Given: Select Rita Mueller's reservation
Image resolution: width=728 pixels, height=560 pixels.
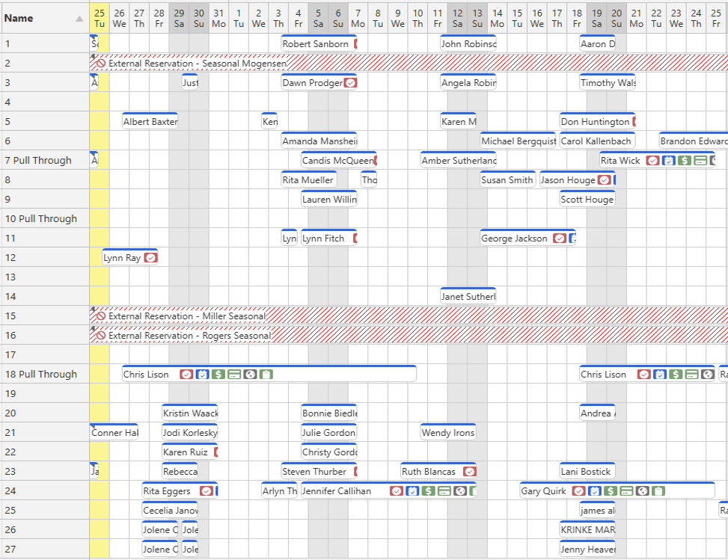Looking at the screenshot, I should [309, 180].
